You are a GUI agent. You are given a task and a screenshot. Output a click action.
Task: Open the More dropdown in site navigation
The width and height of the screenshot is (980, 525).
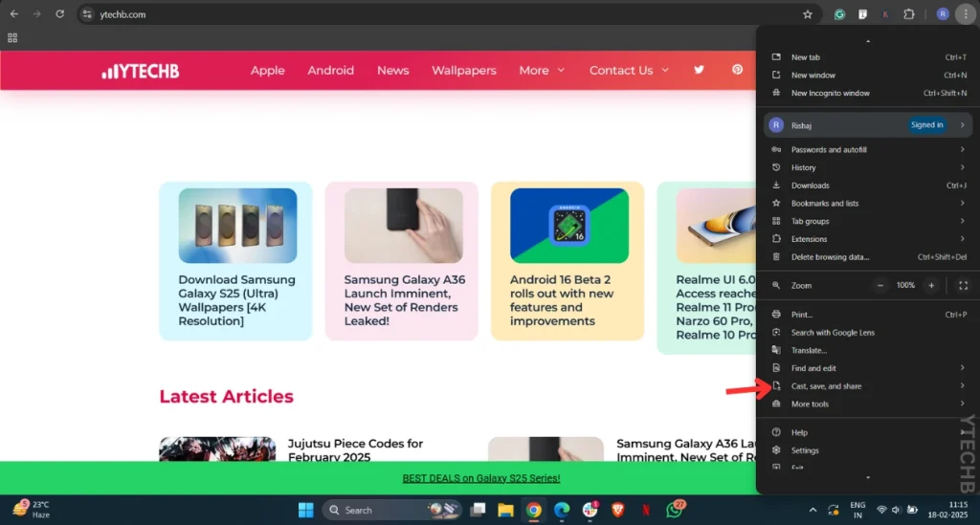pos(542,71)
